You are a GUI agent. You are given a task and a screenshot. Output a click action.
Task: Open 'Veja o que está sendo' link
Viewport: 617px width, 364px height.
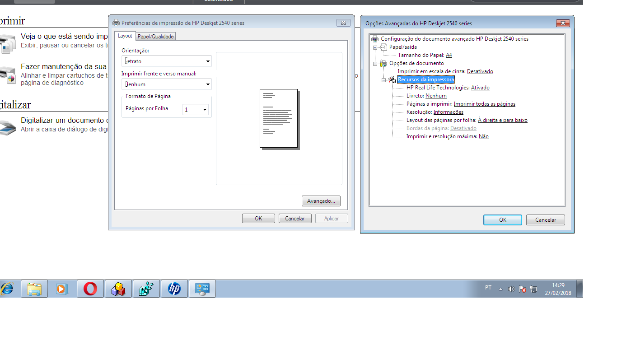click(x=64, y=36)
